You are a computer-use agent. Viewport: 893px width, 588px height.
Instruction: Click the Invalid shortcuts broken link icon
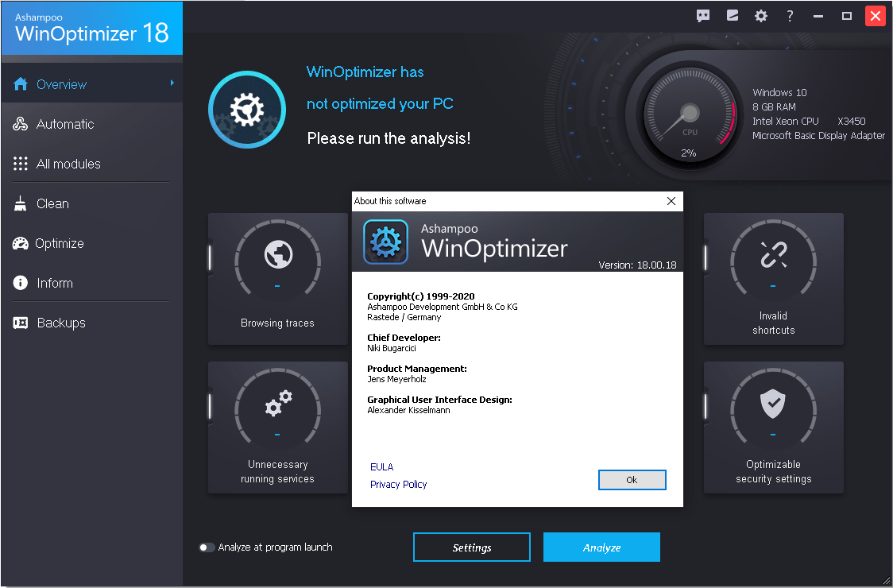click(774, 254)
